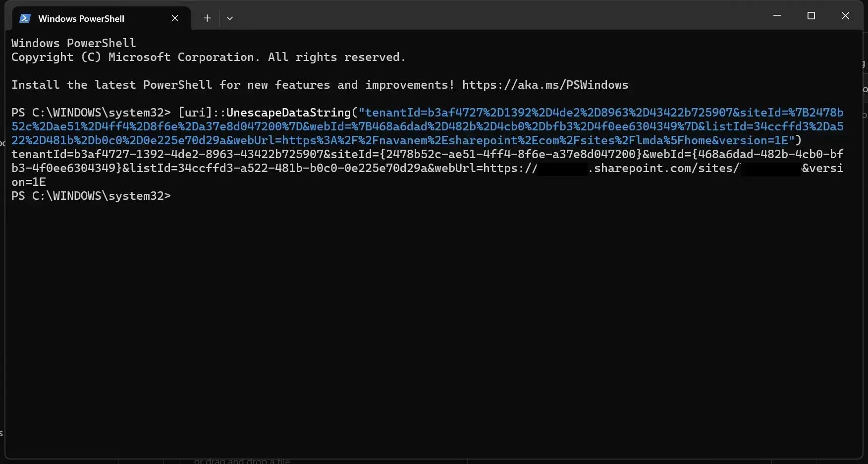
Task: Click the '.sharepoint.com/sites/' output text
Action: pyautogui.click(x=663, y=168)
